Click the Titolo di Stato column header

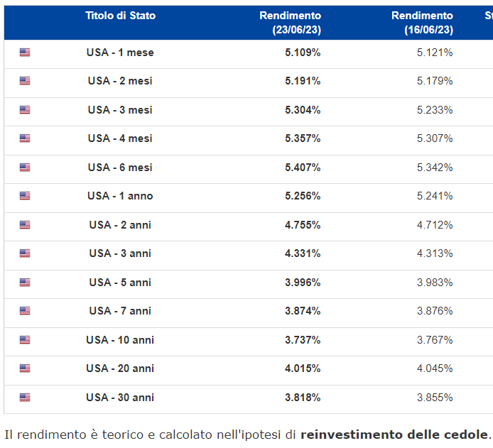point(120,16)
